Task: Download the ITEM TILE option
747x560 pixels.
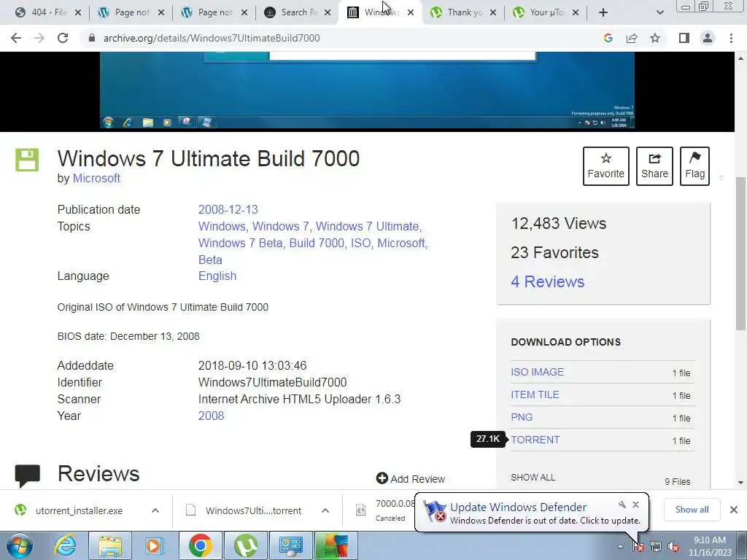Action: pos(535,394)
